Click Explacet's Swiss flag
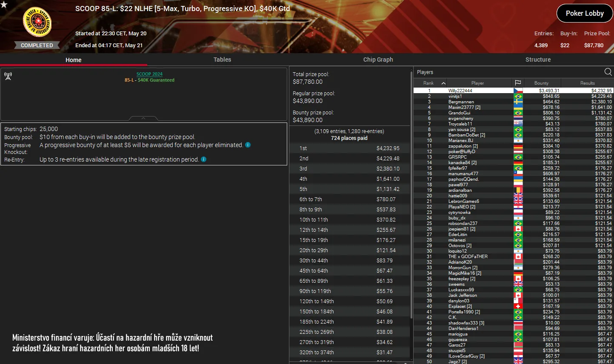The width and height of the screenshot is (614, 364). pyautogui.click(x=518, y=306)
